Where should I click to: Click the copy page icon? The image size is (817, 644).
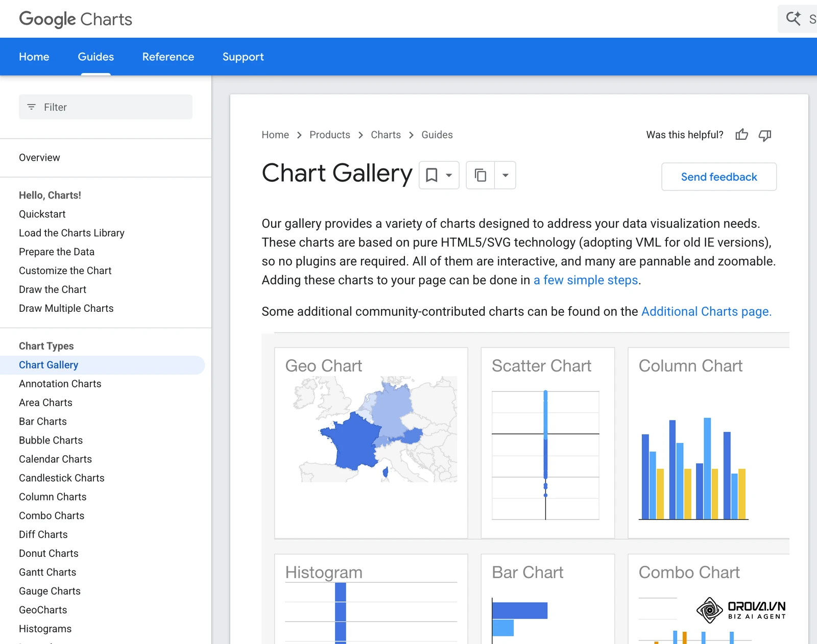(x=480, y=175)
